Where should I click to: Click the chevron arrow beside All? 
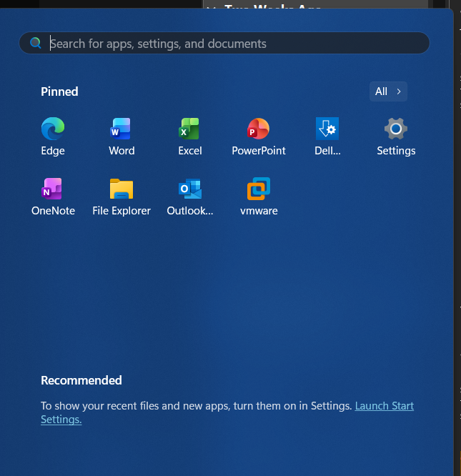(x=398, y=91)
